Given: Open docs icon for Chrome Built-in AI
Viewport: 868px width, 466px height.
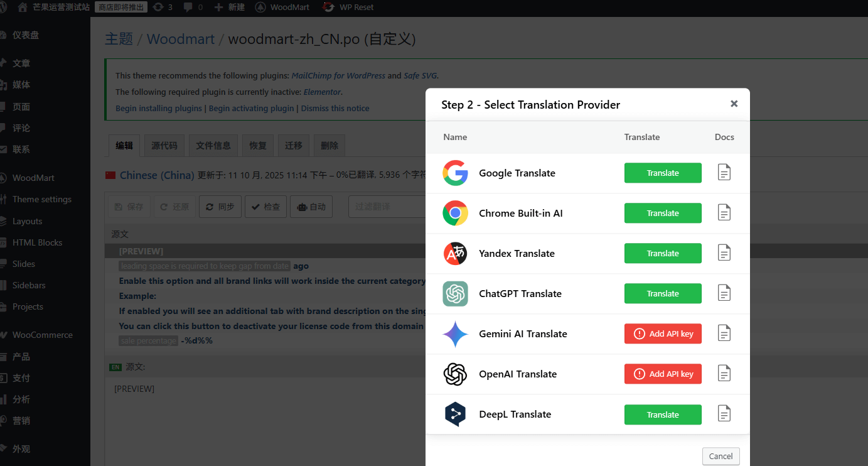Looking at the screenshot, I should tap(724, 213).
